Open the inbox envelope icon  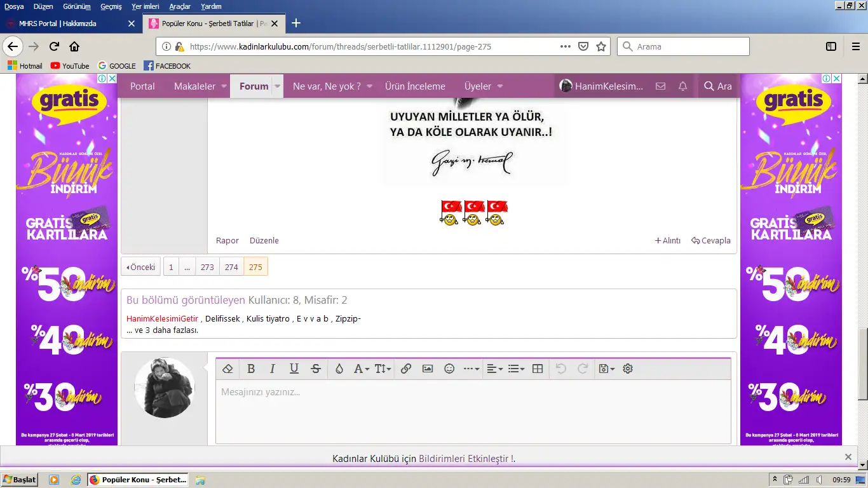click(x=661, y=86)
